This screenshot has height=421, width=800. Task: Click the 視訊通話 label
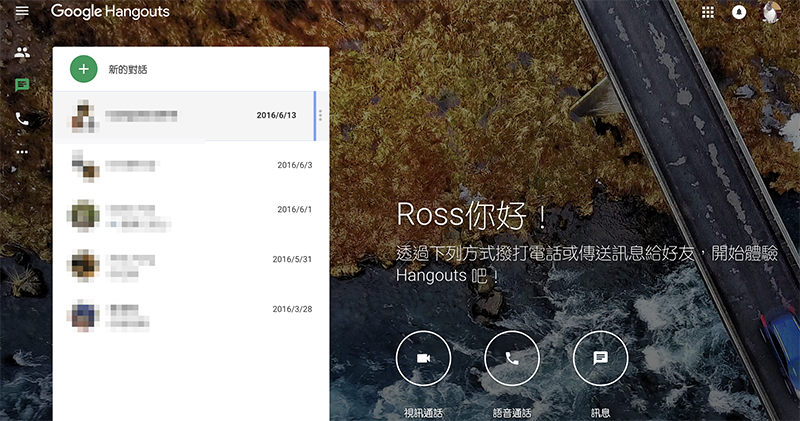[x=423, y=413]
